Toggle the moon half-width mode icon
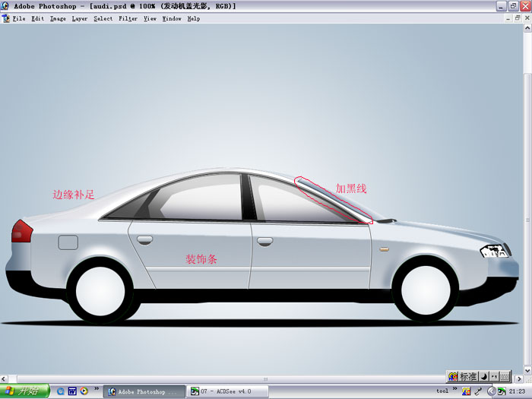Image resolution: width=532 pixels, height=399 pixels. click(x=483, y=376)
